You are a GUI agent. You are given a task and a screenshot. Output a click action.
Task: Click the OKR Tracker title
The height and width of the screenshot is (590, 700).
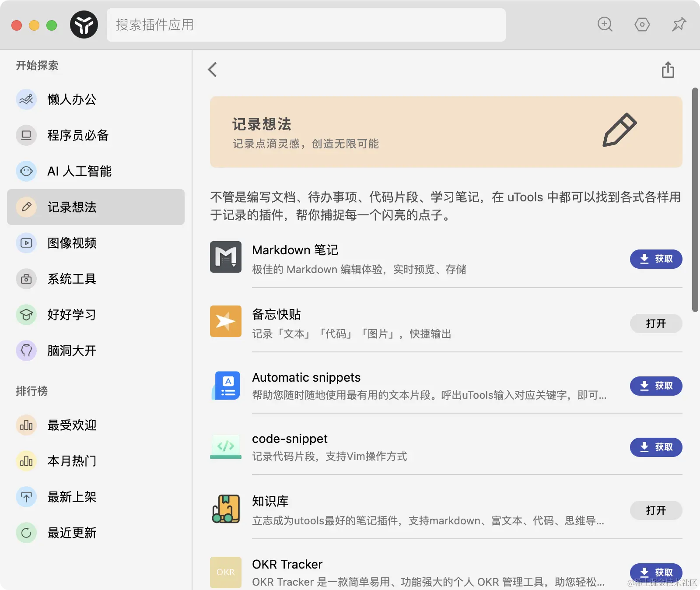click(287, 564)
